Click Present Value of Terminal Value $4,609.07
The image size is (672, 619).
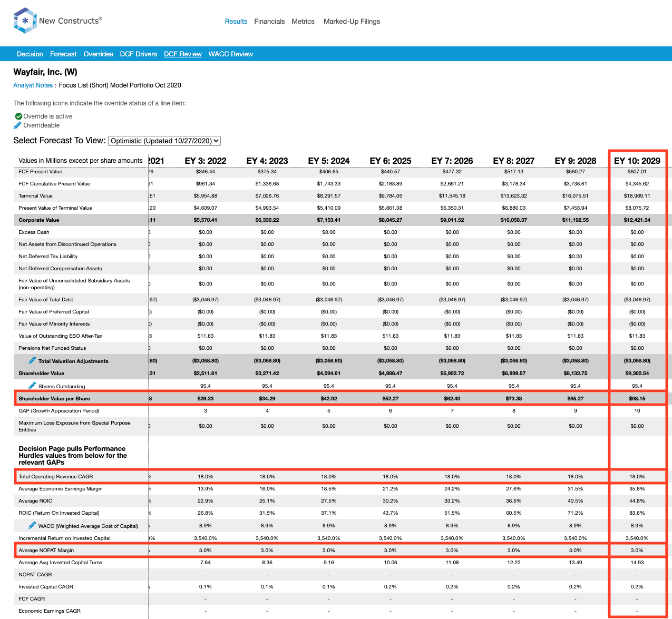point(206,208)
